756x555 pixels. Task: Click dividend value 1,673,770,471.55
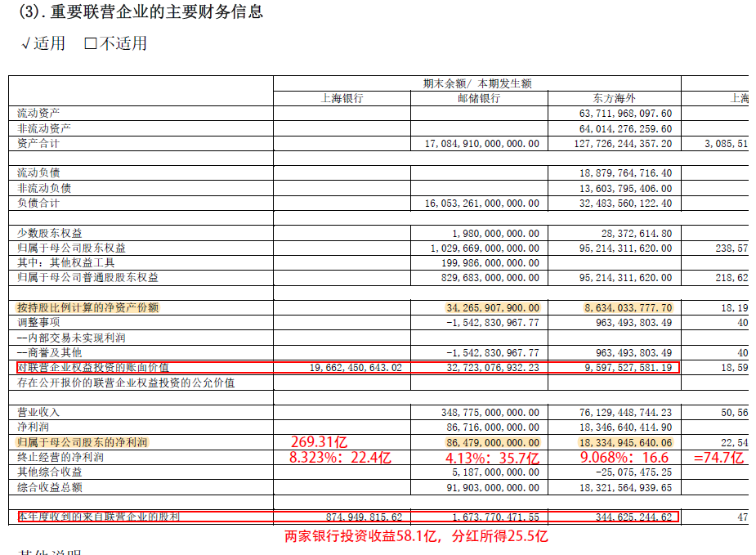(495, 517)
